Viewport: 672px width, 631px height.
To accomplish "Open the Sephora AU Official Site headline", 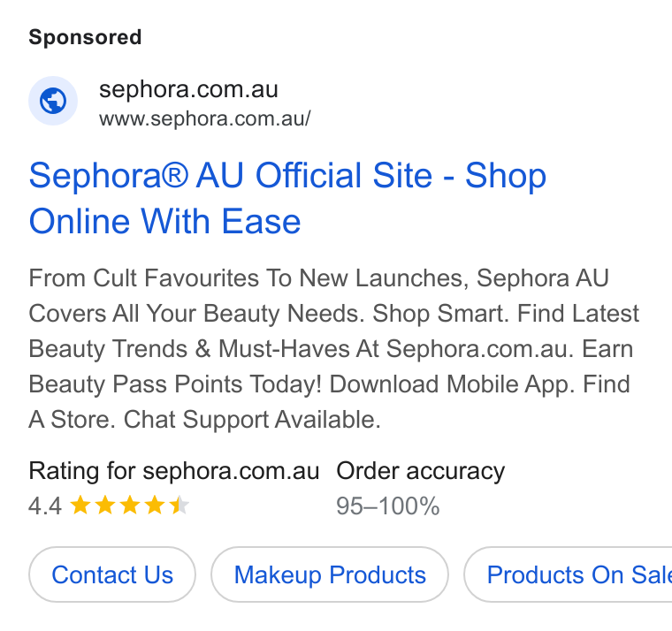I will [287, 198].
